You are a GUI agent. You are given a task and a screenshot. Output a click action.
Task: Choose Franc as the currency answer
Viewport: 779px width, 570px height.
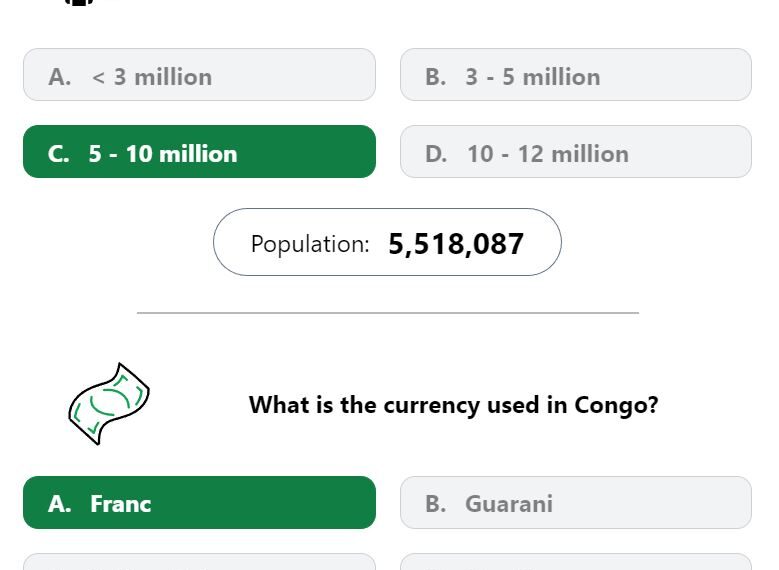(199, 502)
